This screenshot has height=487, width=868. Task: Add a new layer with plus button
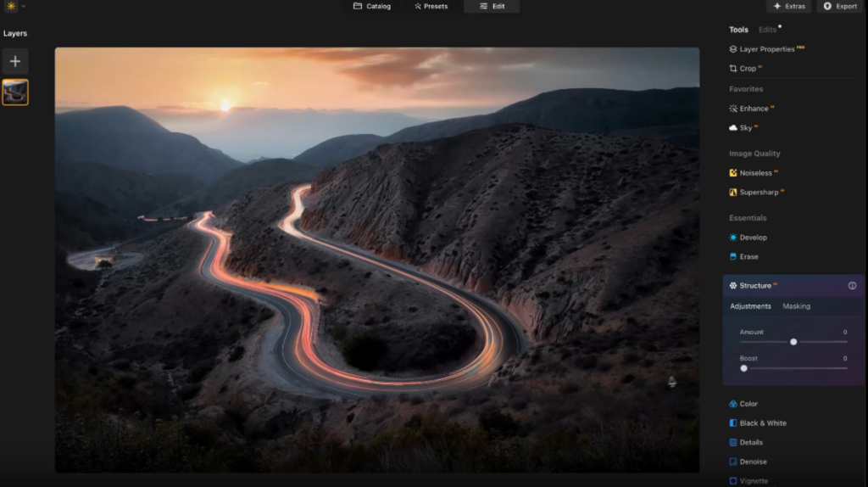point(15,61)
